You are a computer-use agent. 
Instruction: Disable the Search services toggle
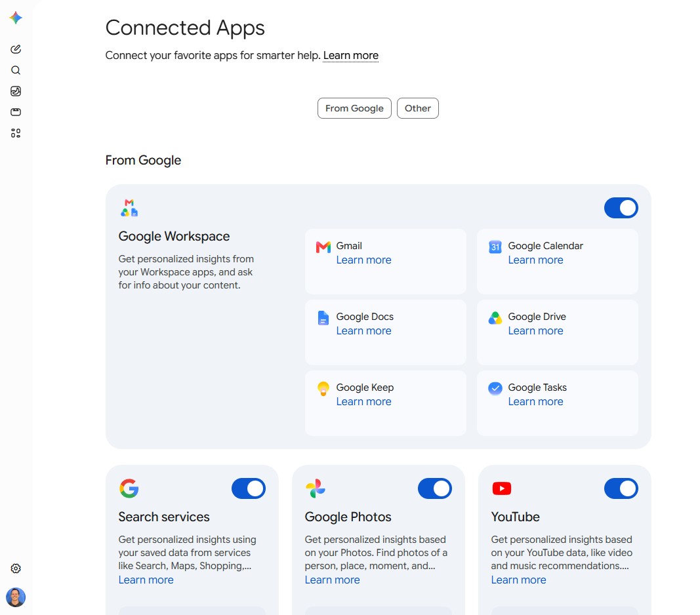[249, 488]
